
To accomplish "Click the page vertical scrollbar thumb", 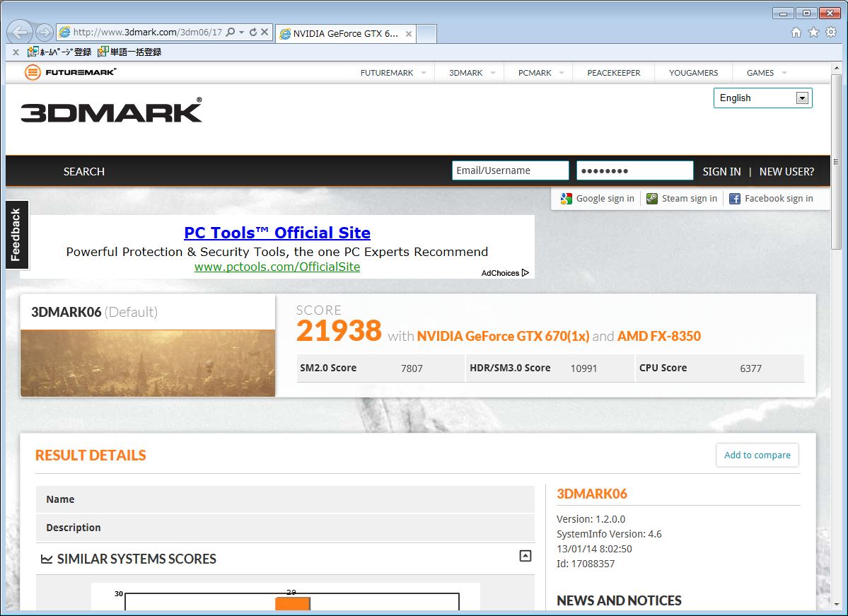I will (836, 162).
